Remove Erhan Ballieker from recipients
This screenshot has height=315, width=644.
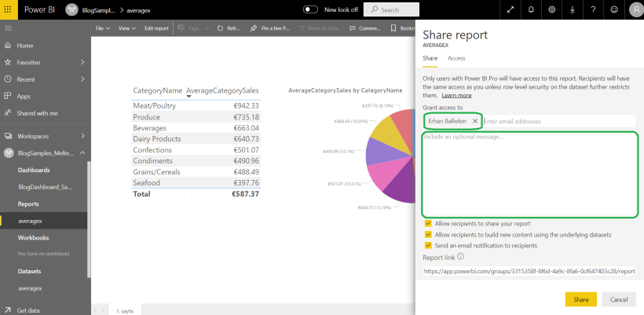point(474,121)
